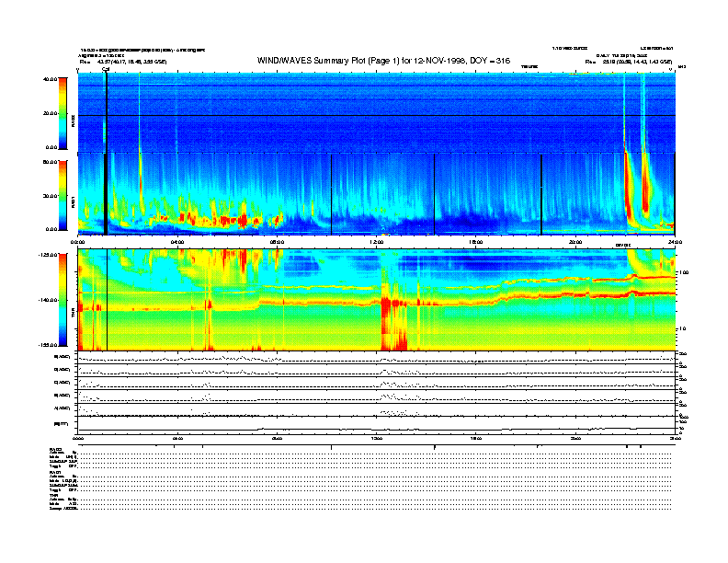Click the 30.00 tick on RAD1 color scale
Screen dimensions: 728x563
pyautogui.click(x=50, y=196)
